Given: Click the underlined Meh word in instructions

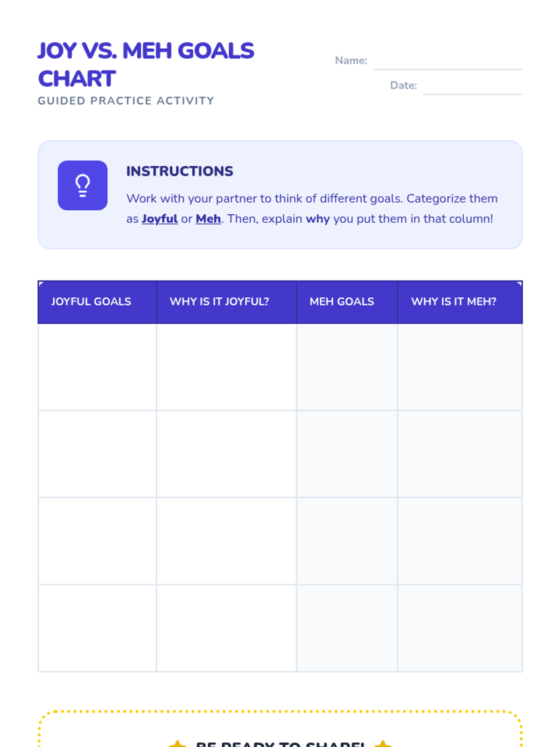Looking at the screenshot, I should tap(208, 219).
